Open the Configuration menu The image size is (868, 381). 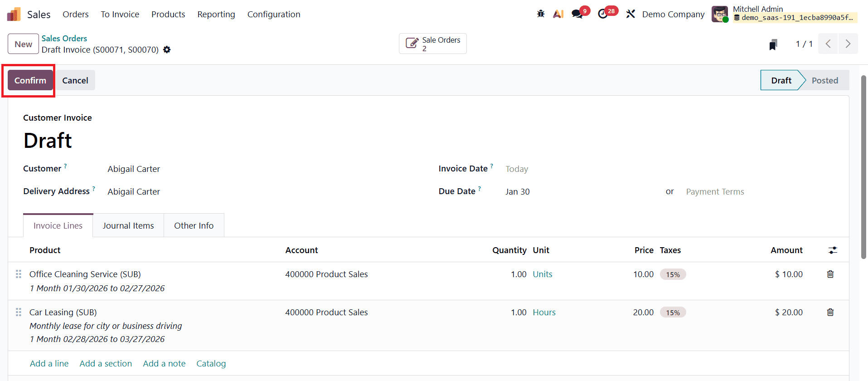click(x=274, y=14)
